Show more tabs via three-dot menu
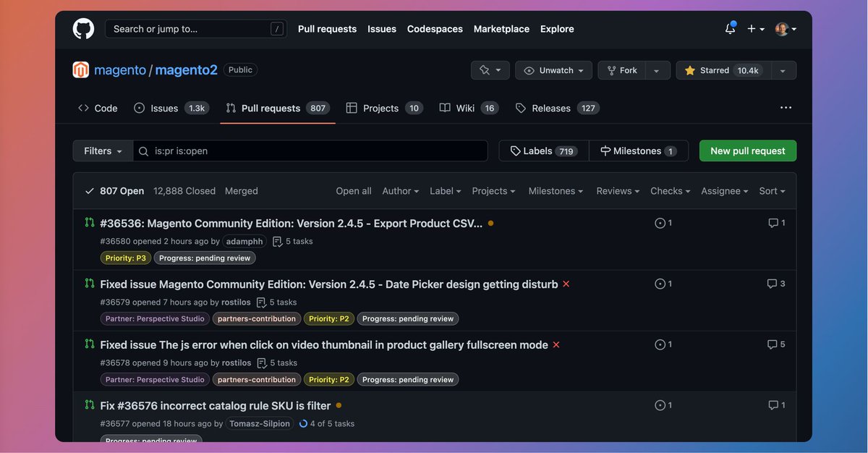 786,108
